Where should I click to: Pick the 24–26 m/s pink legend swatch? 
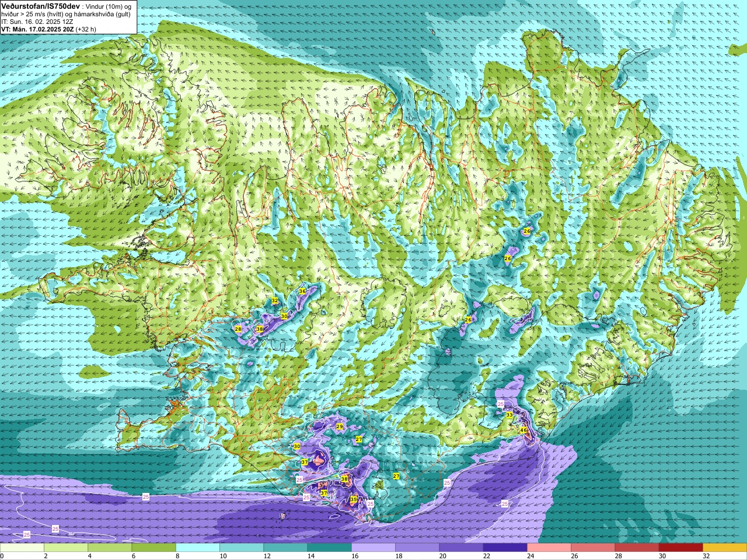coord(549,548)
